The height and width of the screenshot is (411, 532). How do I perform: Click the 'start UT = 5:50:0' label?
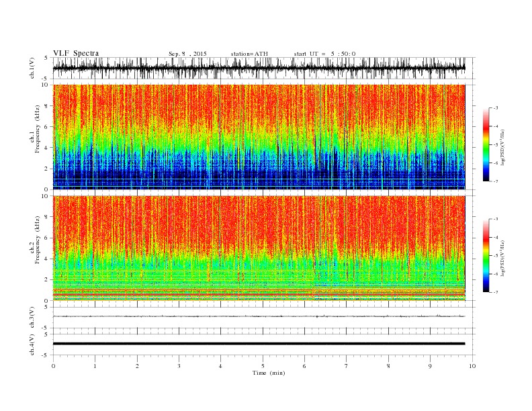(324, 54)
